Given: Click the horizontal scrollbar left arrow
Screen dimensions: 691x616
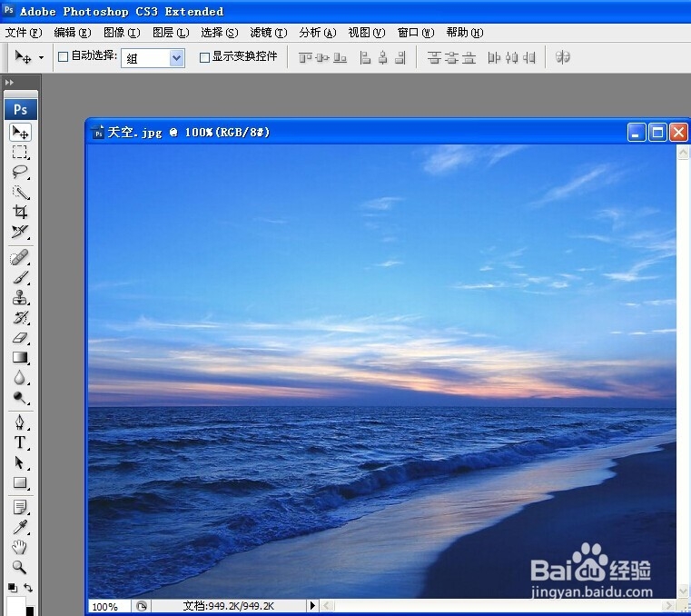Looking at the screenshot, I should tap(327, 606).
